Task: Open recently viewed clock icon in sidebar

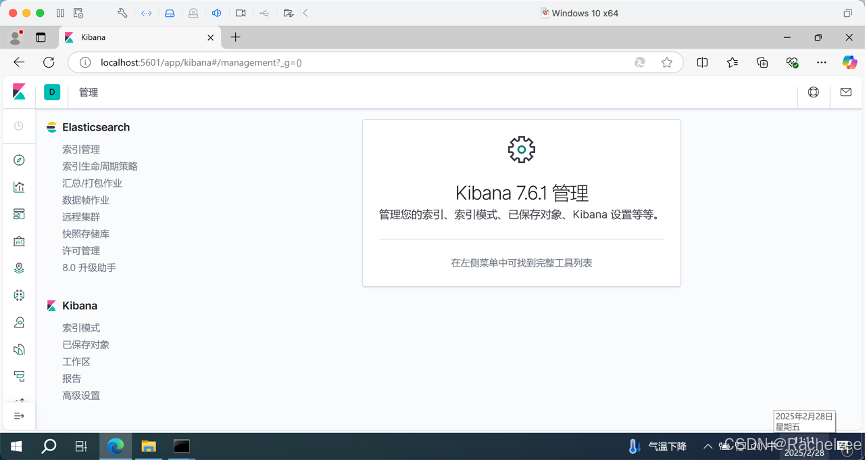Action: [19, 126]
